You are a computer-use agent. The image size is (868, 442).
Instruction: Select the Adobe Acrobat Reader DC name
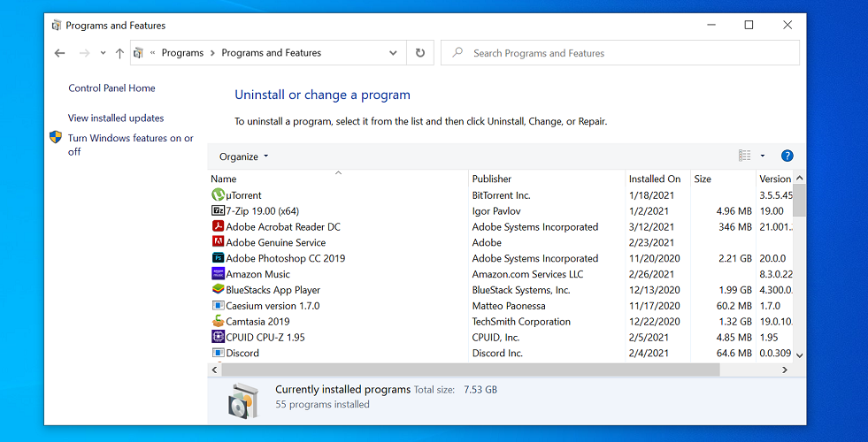click(283, 227)
